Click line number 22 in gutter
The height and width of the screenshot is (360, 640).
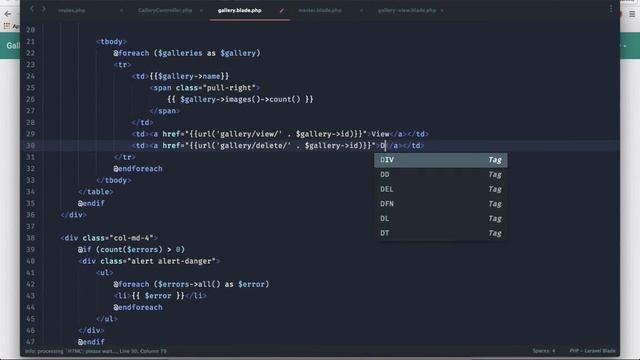(31, 53)
